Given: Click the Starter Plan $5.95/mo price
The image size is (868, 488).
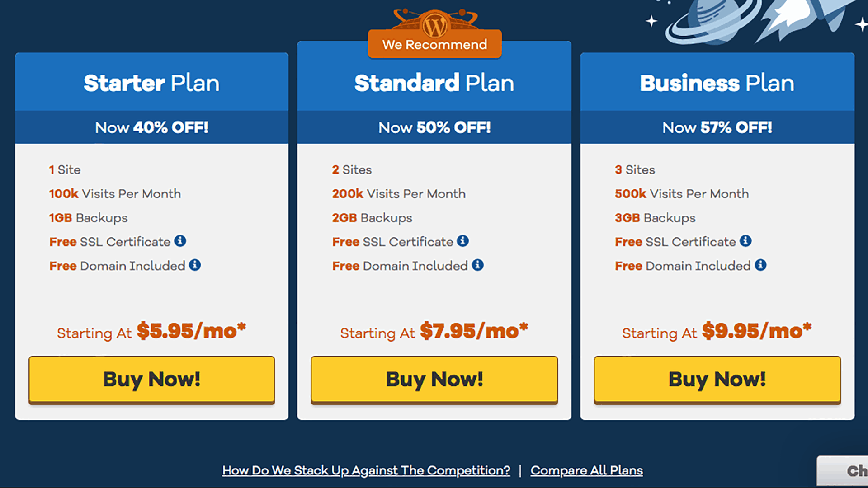Looking at the screenshot, I should click(x=191, y=331).
